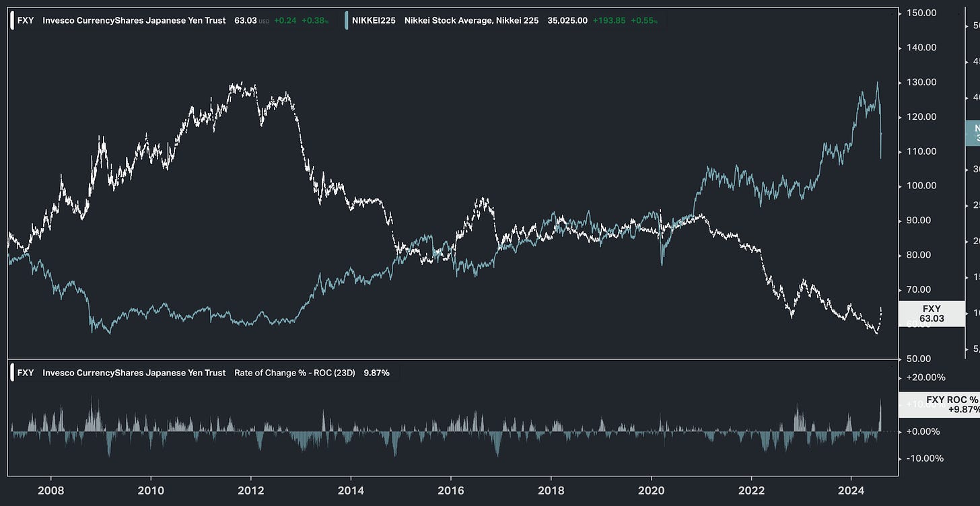Click the FXY 63.03 price tag on the axis
Image resolution: width=980 pixels, height=506 pixels.
pyautogui.click(x=932, y=314)
